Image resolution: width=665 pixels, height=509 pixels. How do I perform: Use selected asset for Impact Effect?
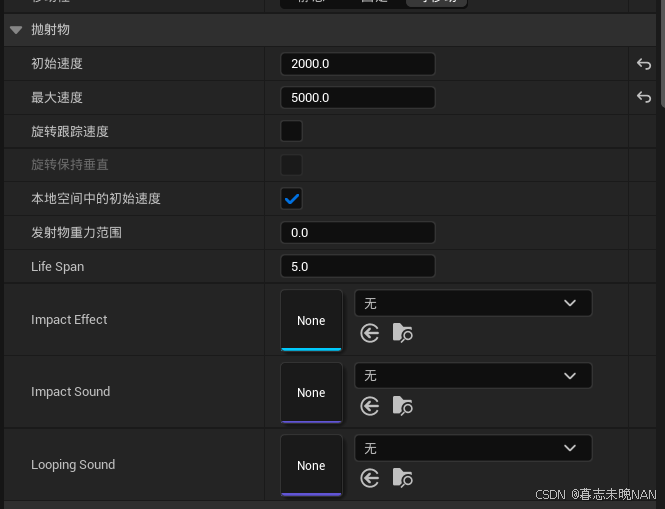click(x=370, y=333)
